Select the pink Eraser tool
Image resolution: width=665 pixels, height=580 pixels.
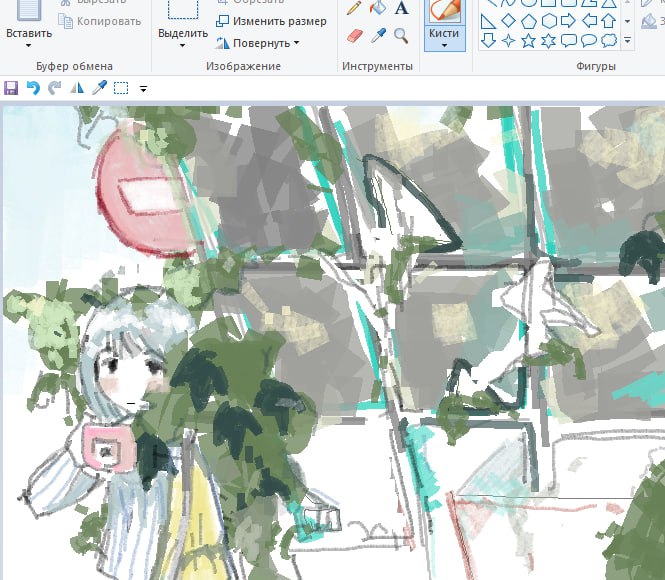pyautogui.click(x=355, y=36)
